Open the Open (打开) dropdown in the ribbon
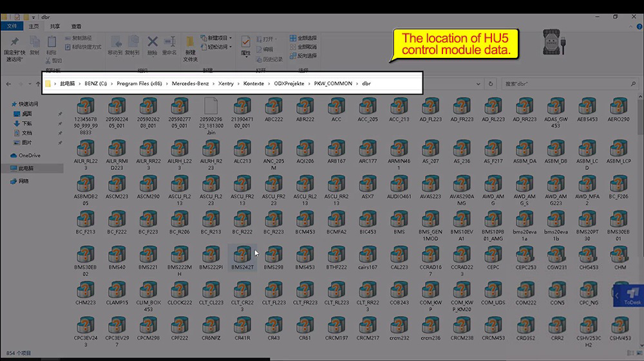This screenshot has height=361, width=644. tap(267, 39)
